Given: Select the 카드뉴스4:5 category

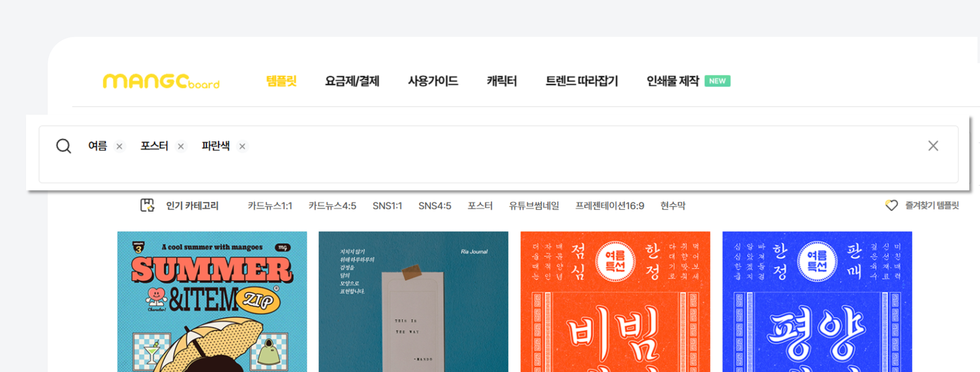Looking at the screenshot, I should [332, 206].
